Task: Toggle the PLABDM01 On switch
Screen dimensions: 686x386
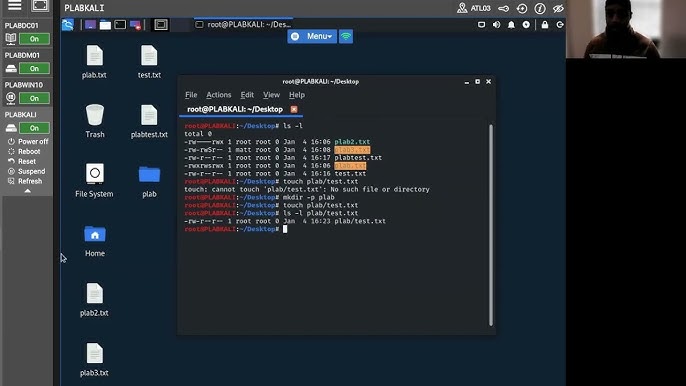Action: 34,69
